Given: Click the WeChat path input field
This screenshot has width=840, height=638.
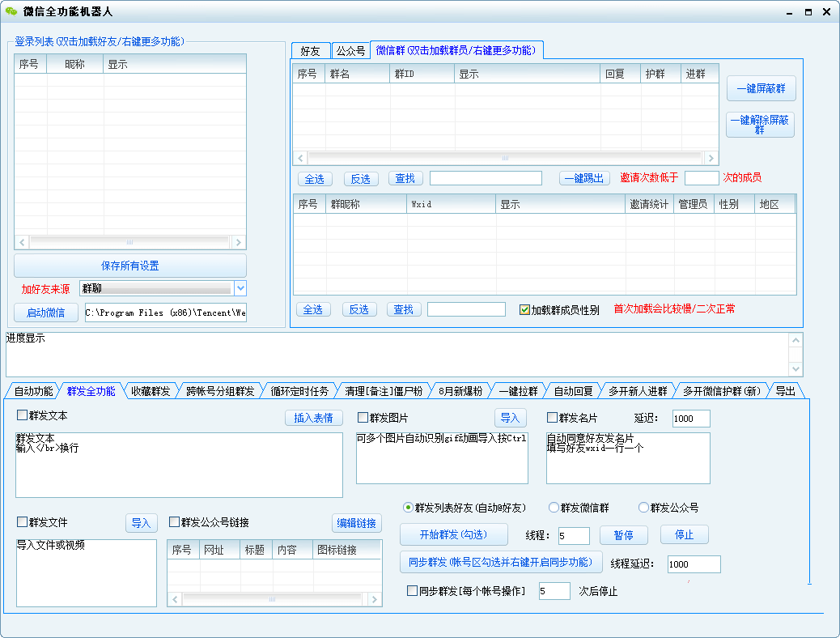Looking at the screenshot, I should click(166, 313).
